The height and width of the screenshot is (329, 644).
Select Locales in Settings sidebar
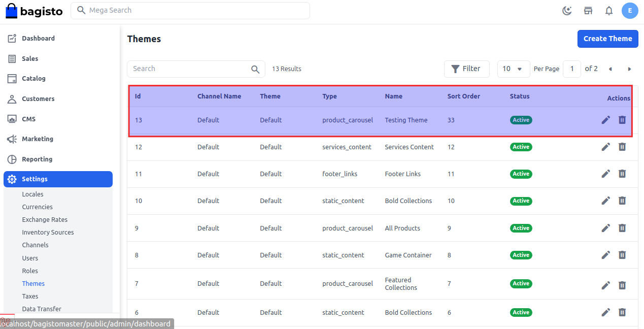(x=32, y=194)
